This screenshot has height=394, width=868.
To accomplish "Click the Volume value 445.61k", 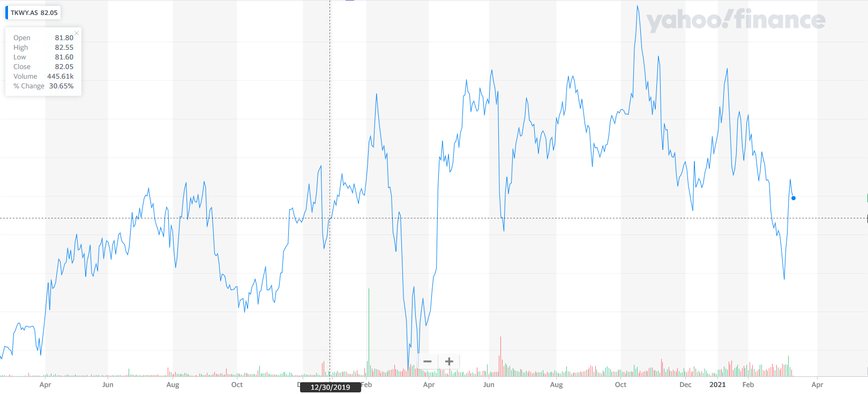I will (x=61, y=77).
